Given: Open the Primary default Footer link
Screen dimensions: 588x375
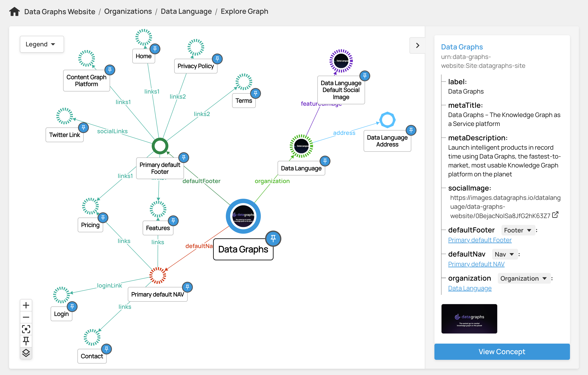Looking at the screenshot, I should coord(480,240).
